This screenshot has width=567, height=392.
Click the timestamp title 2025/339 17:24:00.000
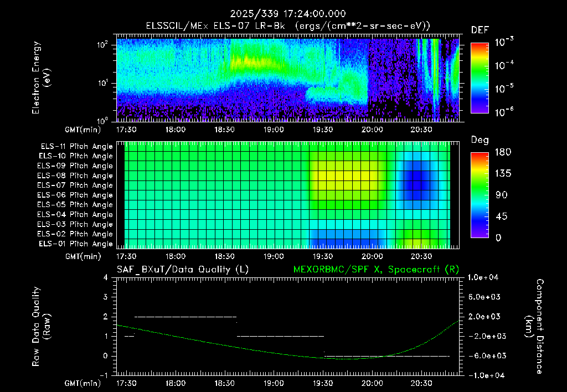(x=288, y=14)
